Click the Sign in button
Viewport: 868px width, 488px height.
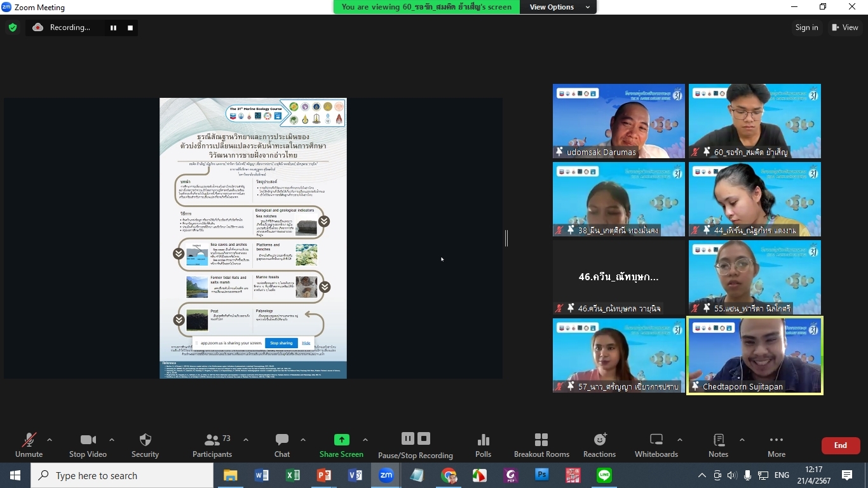pyautogui.click(x=806, y=27)
